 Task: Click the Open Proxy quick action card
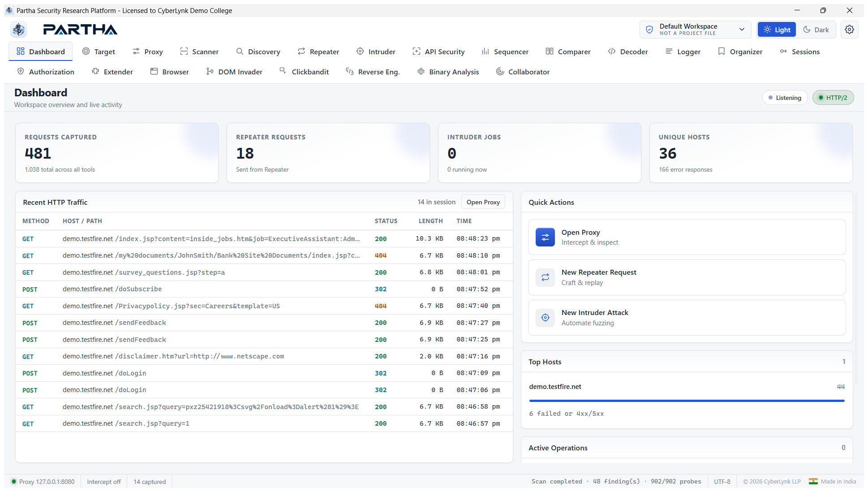pyautogui.click(x=687, y=237)
